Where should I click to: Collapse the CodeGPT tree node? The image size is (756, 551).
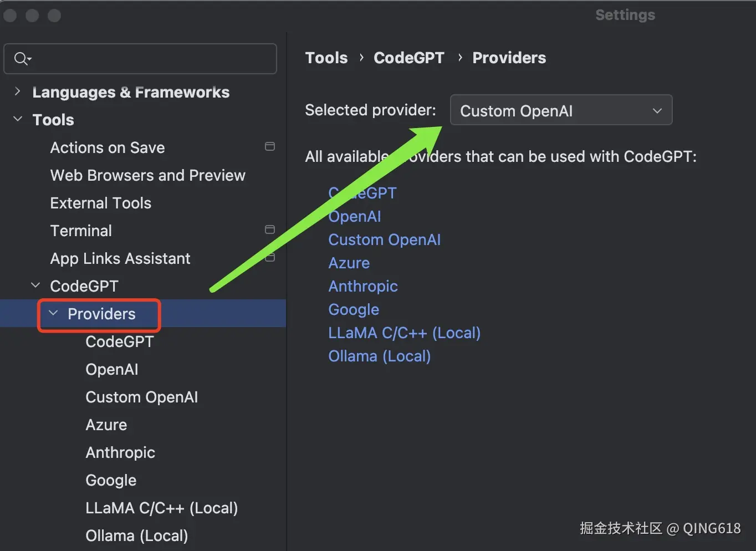point(35,286)
